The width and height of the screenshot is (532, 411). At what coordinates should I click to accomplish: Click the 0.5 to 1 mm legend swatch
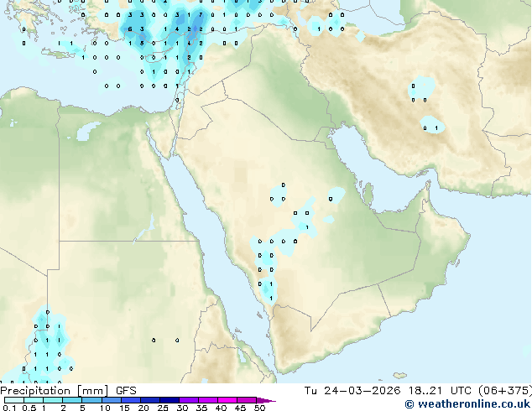pos(34,400)
